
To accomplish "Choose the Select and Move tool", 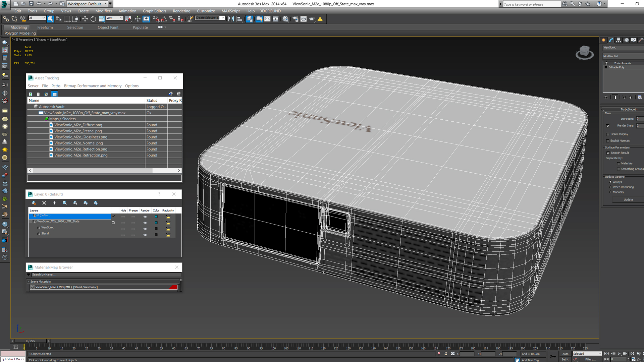I will (85, 19).
